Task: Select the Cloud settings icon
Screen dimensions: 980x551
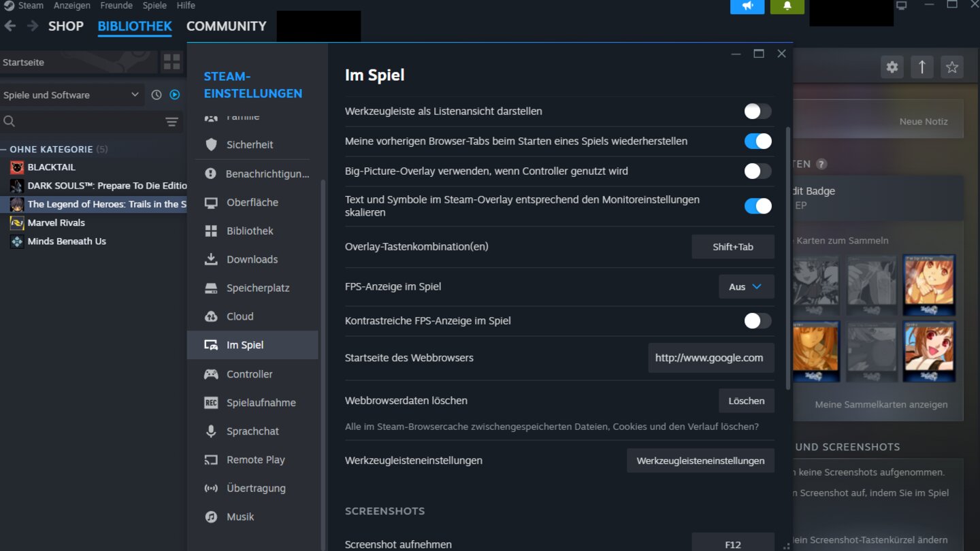Action: (x=212, y=316)
